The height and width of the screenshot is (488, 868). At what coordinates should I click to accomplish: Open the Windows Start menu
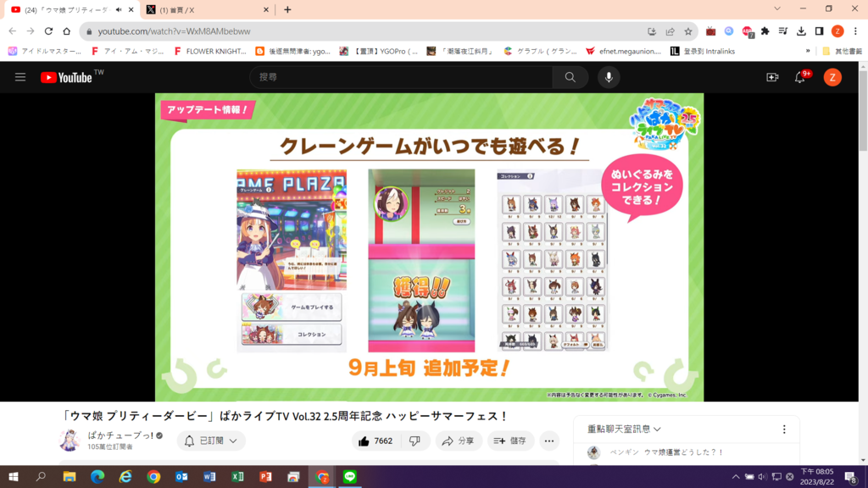(14, 477)
